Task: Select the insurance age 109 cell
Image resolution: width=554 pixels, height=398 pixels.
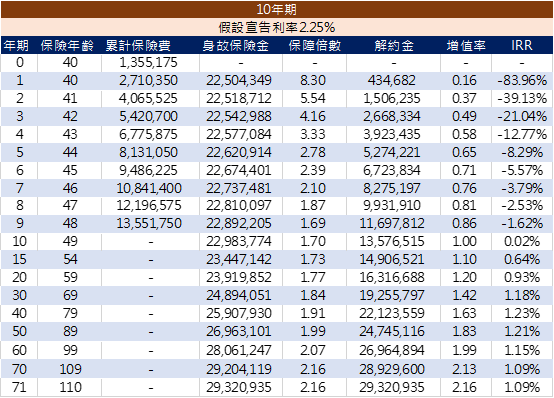Action: click(x=70, y=369)
